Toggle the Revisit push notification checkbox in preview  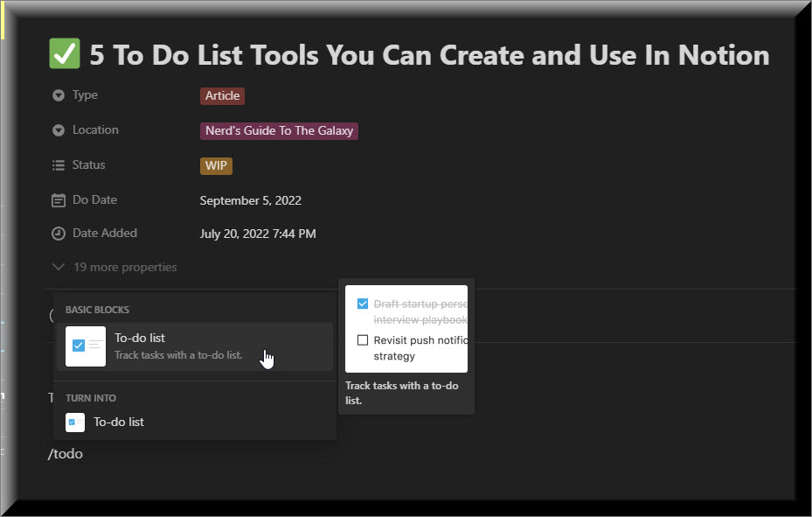click(363, 340)
